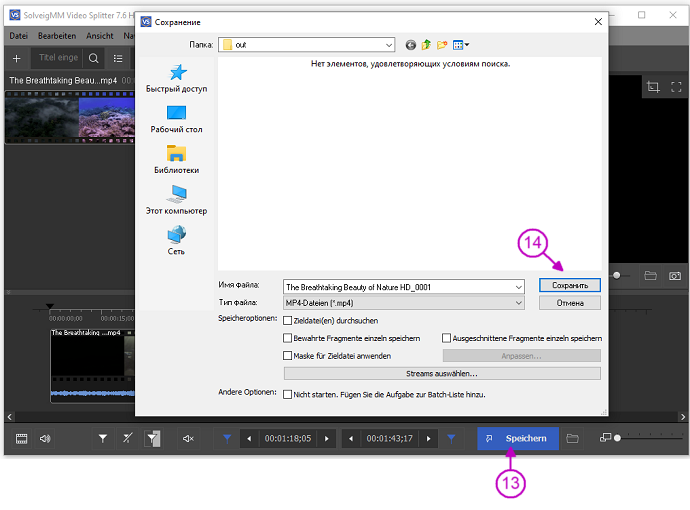Open the Datei menu
This screenshot has height=510, width=690.
(18, 36)
